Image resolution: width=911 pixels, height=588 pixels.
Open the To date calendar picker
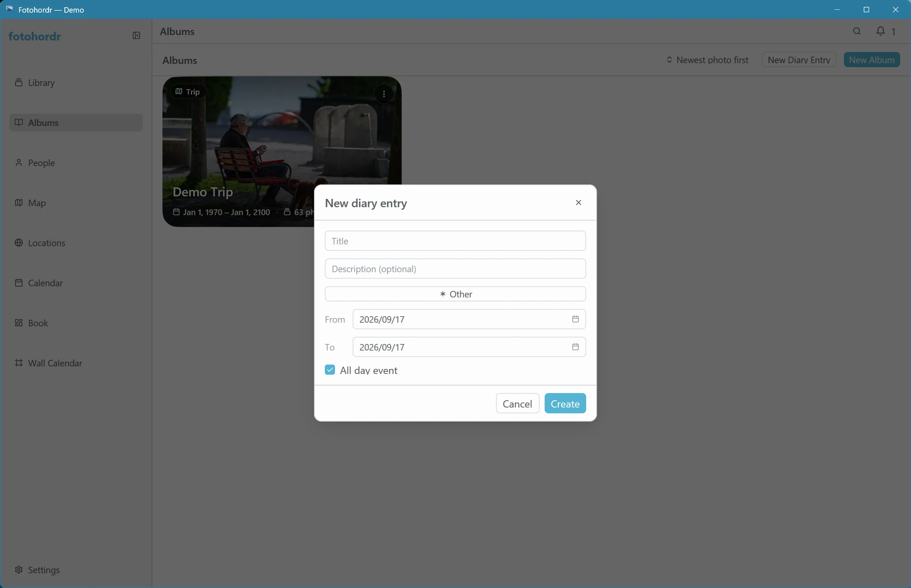[x=575, y=347]
